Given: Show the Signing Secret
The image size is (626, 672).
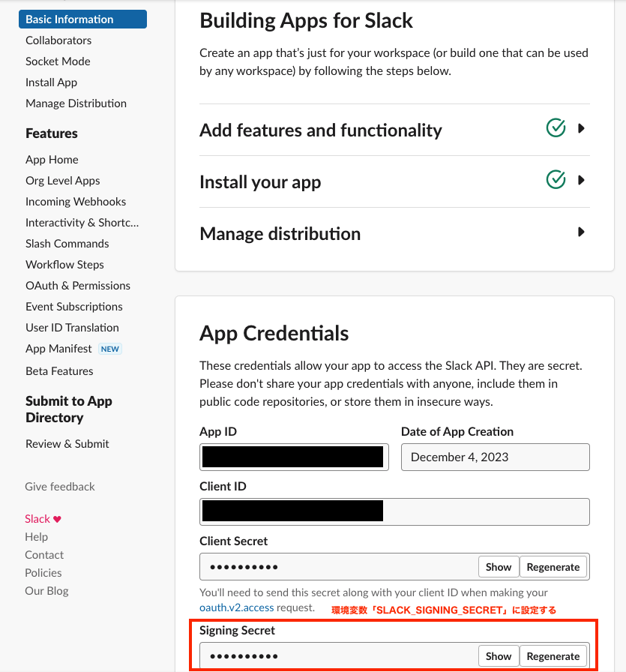Looking at the screenshot, I should point(499,656).
